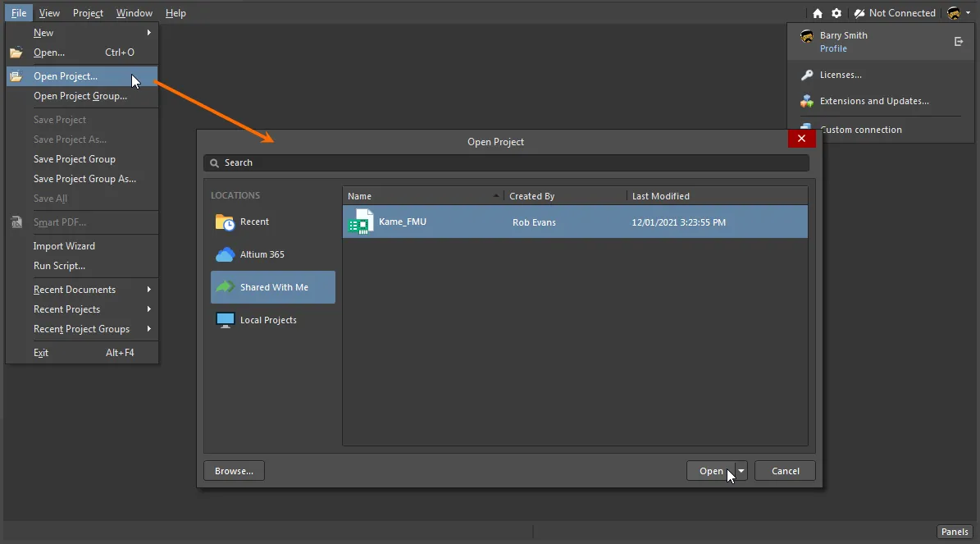Open Extensions and Updates
Screen dimensions: 980x544
(874, 101)
